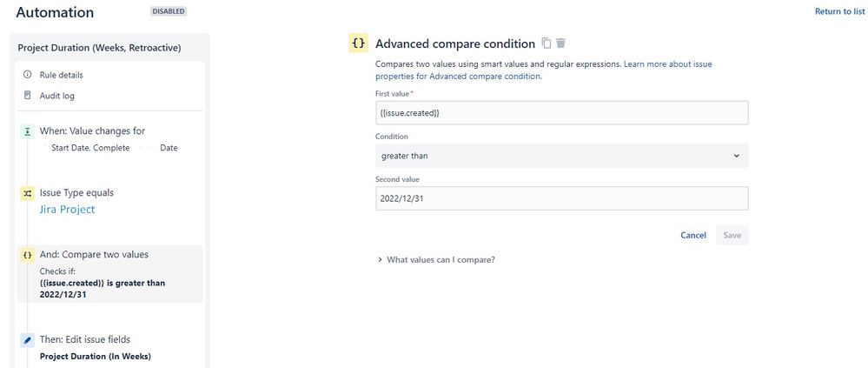Click the Edit issue fields pencil icon
This screenshot has height=368, width=868.
[x=28, y=340]
